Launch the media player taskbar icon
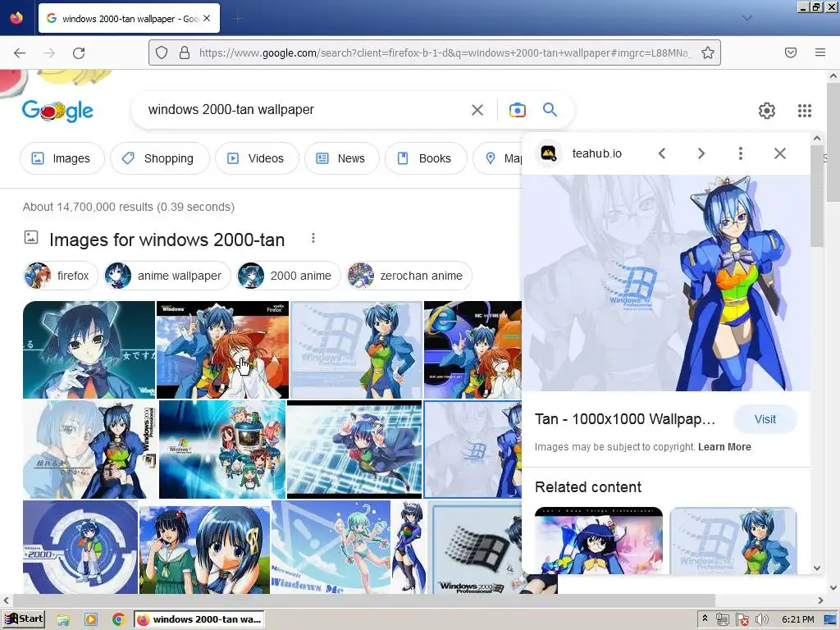Screen dimensions: 840x630 (91, 620)
